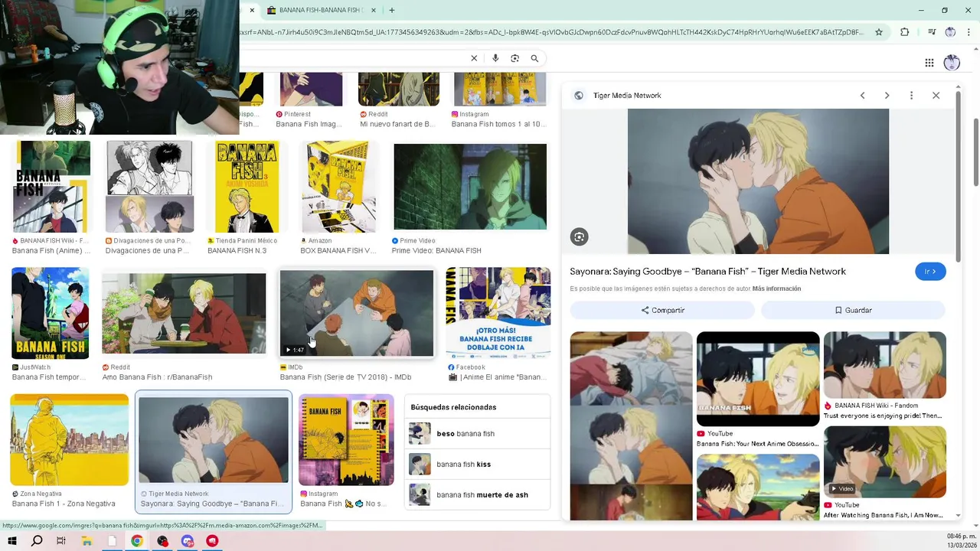Open Windows taskbar search

tap(37, 541)
